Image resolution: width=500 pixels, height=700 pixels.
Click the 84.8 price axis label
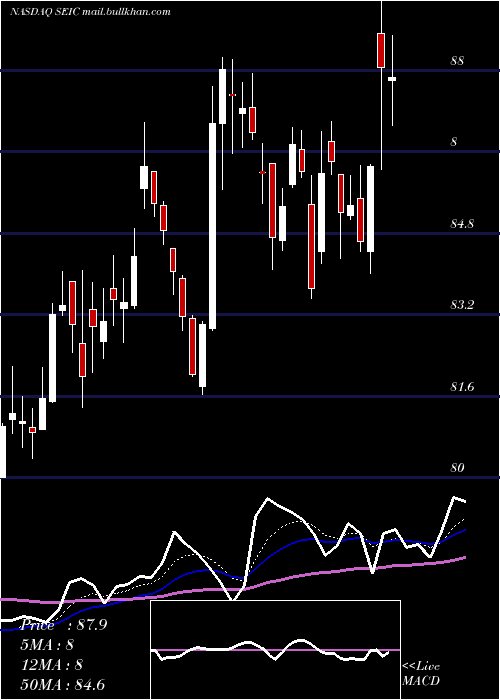pyautogui.click(x=462, y=223)
